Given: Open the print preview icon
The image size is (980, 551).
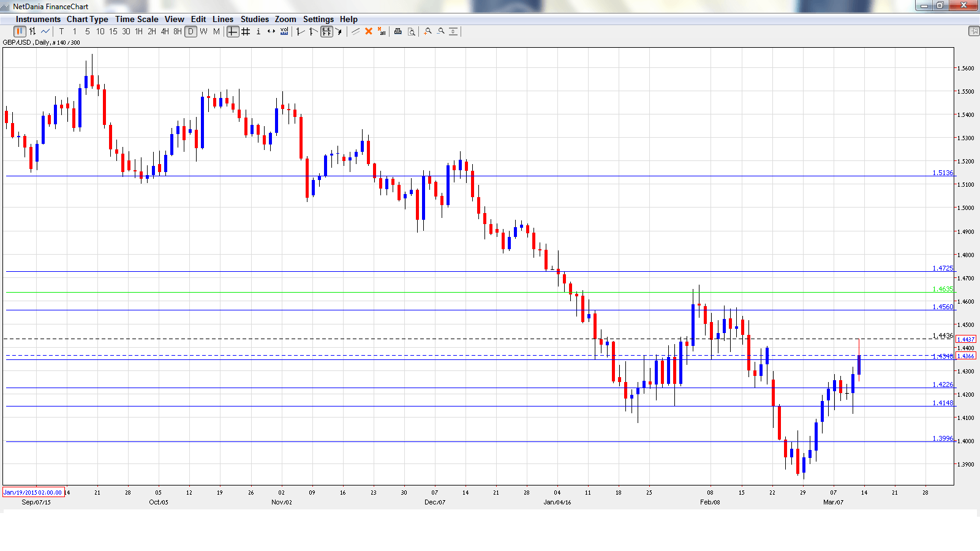Looking at the screenshot, I should [412, 32].
